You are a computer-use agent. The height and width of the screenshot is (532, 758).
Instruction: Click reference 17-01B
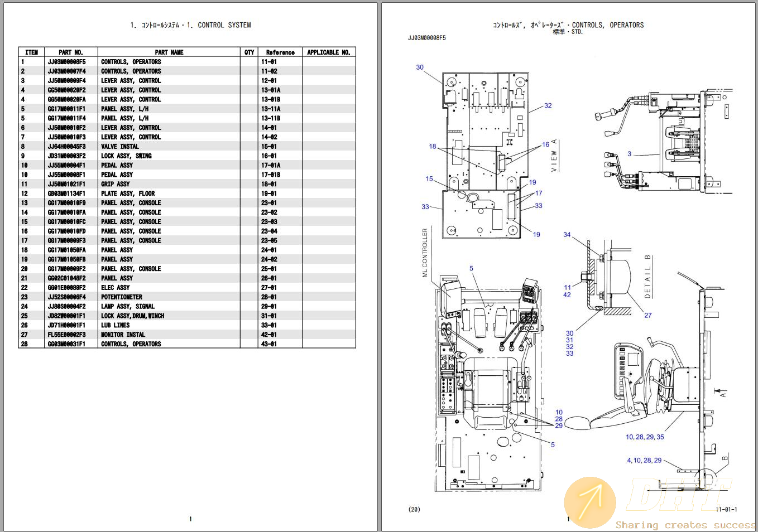coord(271,175)
